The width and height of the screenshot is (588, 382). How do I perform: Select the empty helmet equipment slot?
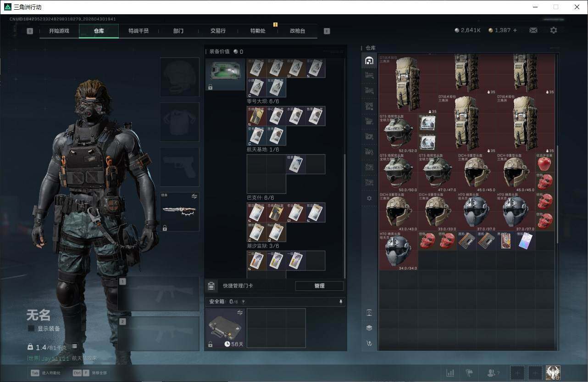click(180, 77)
